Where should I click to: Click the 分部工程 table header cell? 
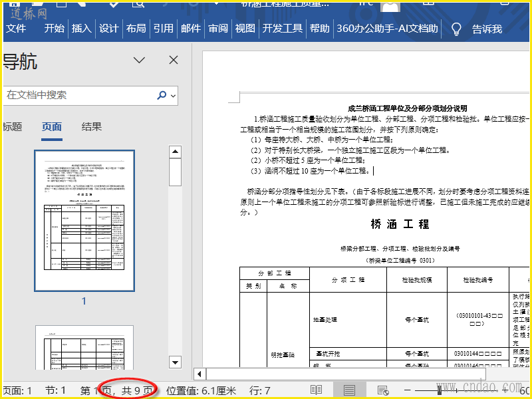point(275,273)
